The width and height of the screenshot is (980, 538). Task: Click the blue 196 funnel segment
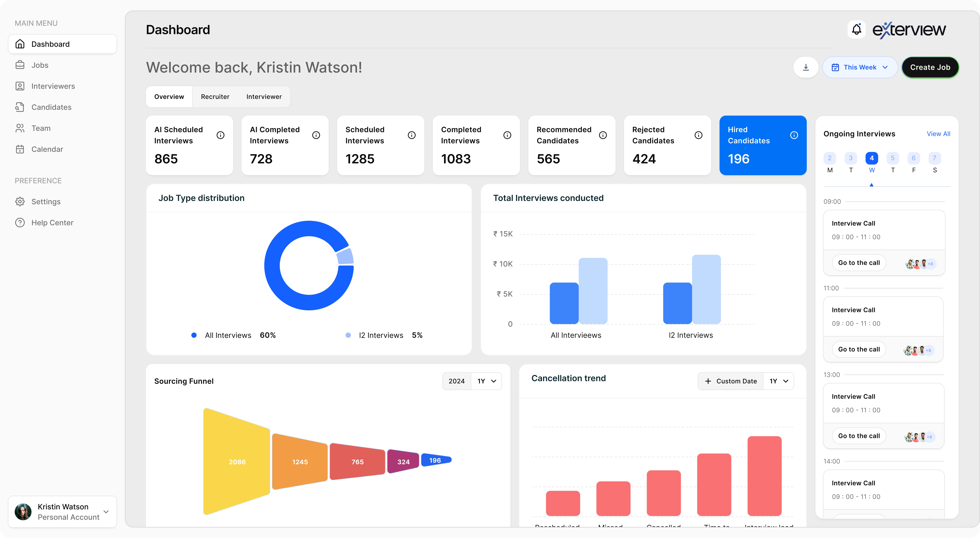click(435, 460)
